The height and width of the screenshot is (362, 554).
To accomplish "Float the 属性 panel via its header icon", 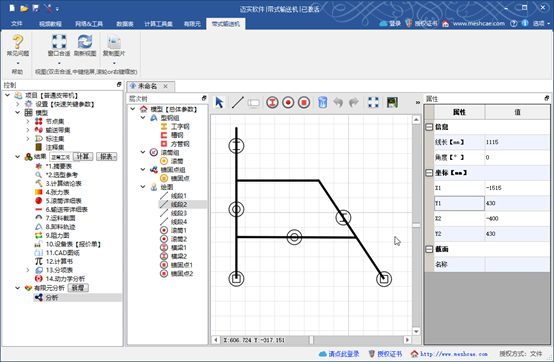I will pyautogui.click(x=547, y=98).
